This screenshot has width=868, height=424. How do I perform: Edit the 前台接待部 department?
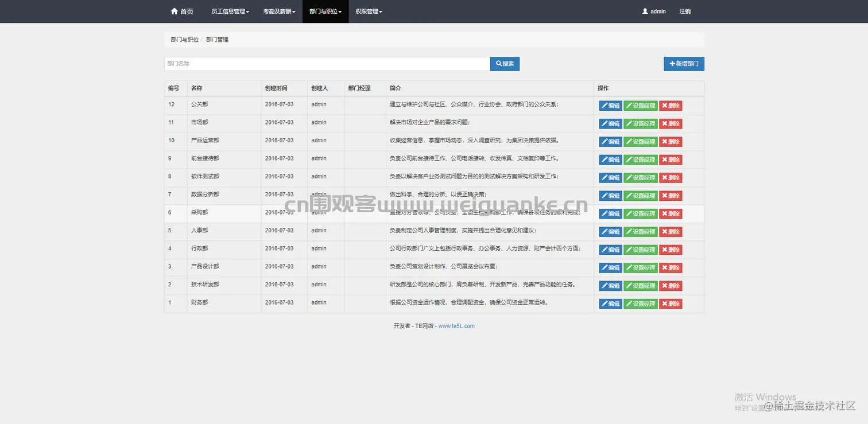pos(611,160)
